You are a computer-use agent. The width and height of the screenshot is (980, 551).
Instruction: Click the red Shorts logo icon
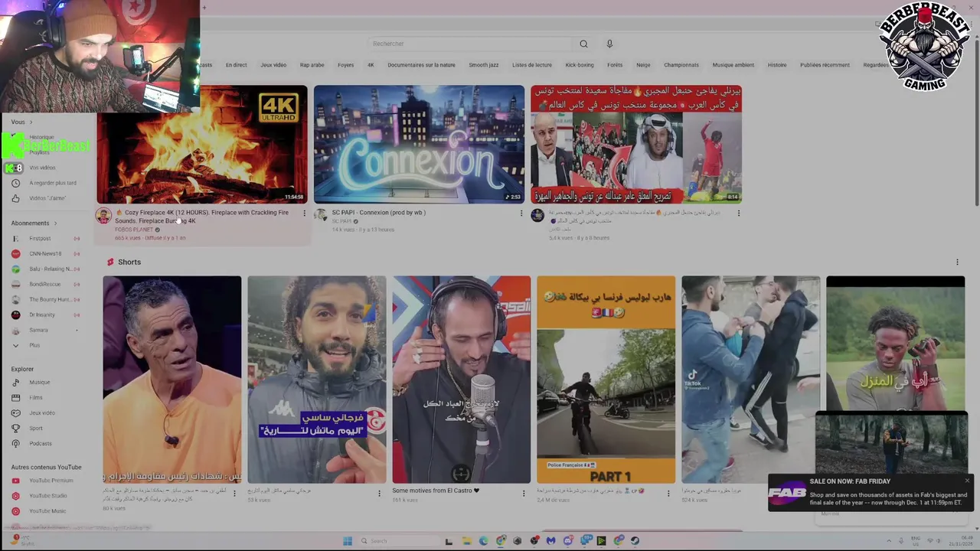[x=110, y=262]
